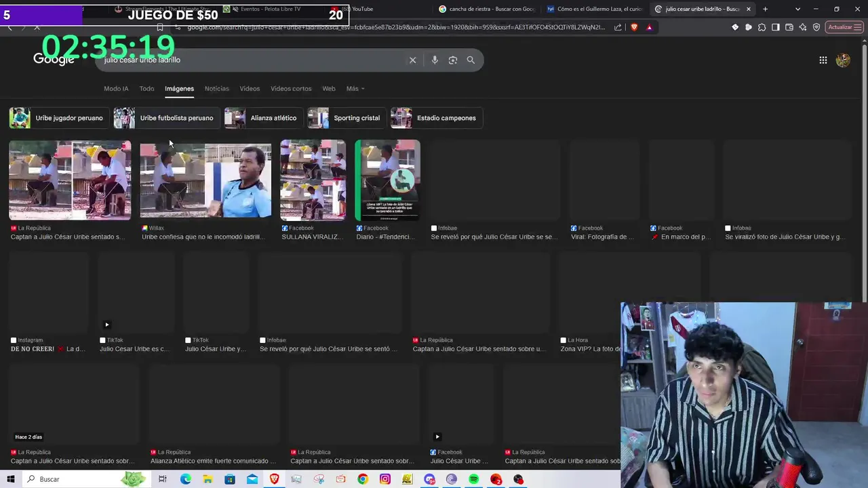Open Google Chrome from the taskbar
Screen dimensions: 868x488
pyautogui.click(x=363, y=479)
